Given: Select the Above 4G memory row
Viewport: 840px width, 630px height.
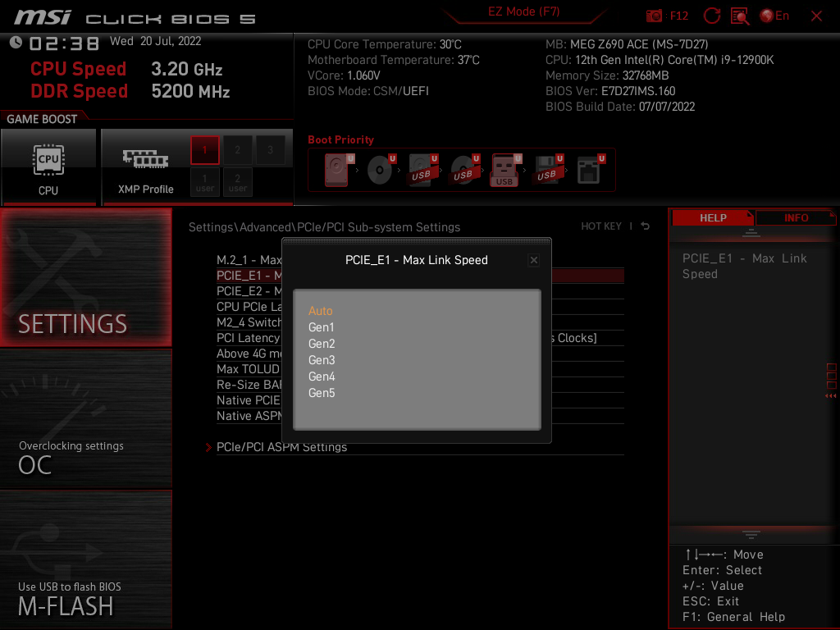Looking at the screenshot, I should tap(249, 354).
